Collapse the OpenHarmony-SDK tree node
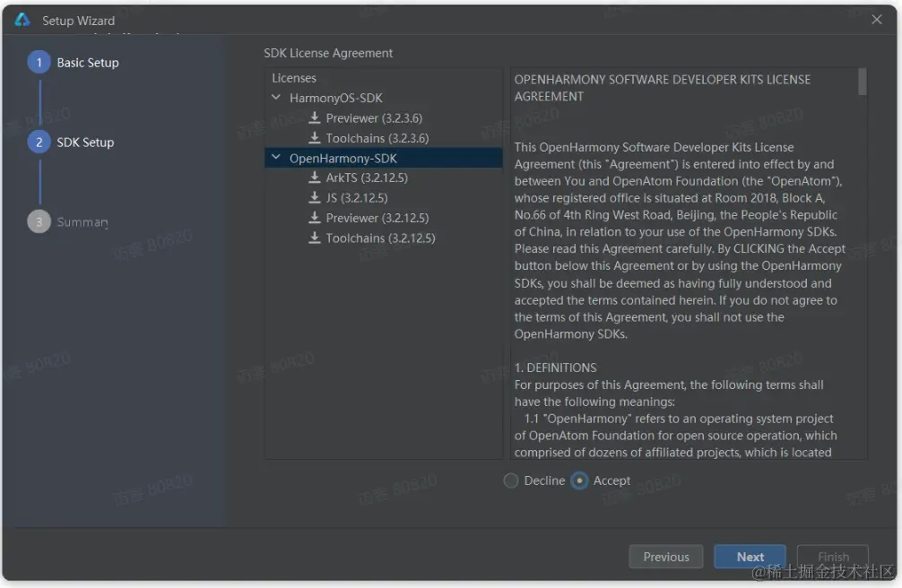This screenshot has height=588, width=902. pos(276,157)
